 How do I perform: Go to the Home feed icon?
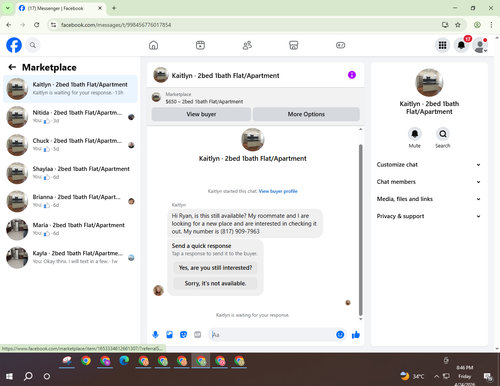click(x=153, y=45)
